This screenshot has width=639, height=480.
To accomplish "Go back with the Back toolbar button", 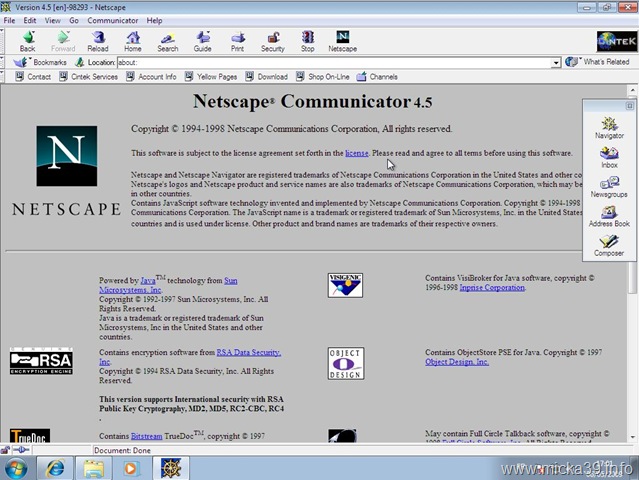I will 28,42.
